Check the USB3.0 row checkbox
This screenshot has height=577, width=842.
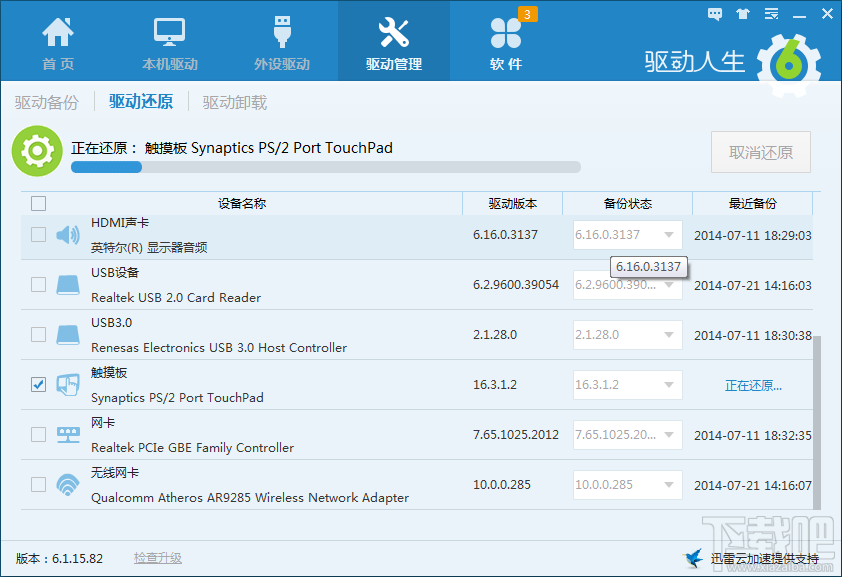[38, 334]
